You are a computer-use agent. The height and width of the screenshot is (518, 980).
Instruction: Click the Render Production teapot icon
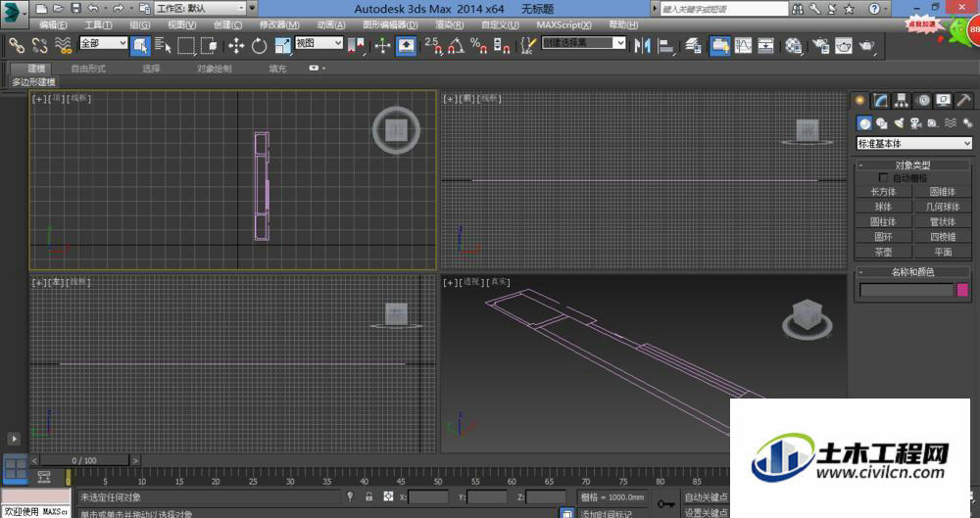click(867, 46)
